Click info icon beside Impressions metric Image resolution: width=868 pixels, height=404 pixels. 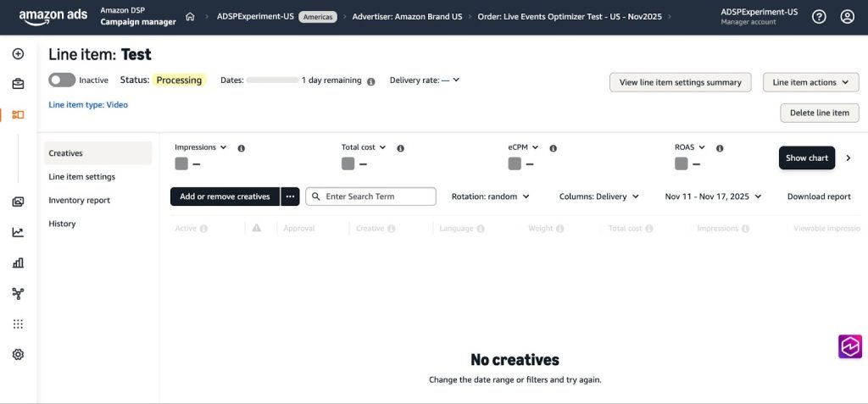pos(241,148)
